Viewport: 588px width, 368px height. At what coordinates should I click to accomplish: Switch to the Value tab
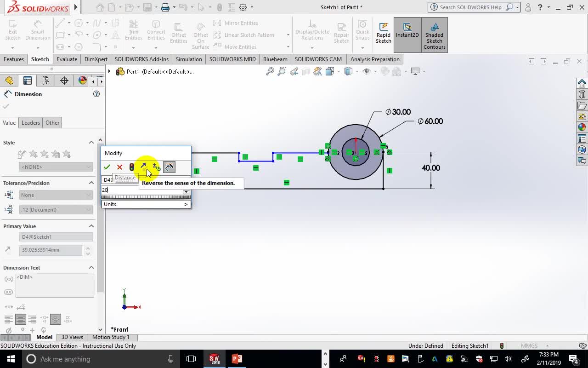9,123
